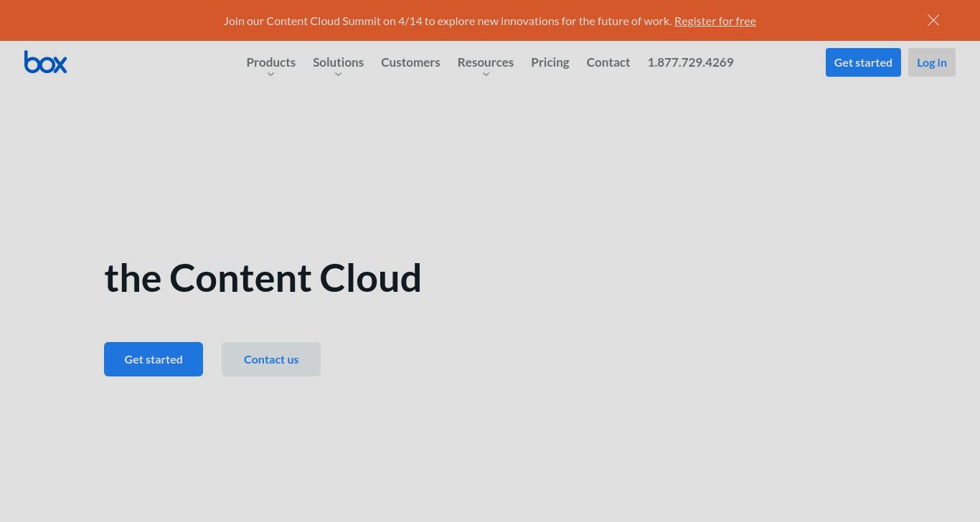This screenshot has height=522, width=980.
Task: Open the Resources menu
Action: tap(486, 62)
